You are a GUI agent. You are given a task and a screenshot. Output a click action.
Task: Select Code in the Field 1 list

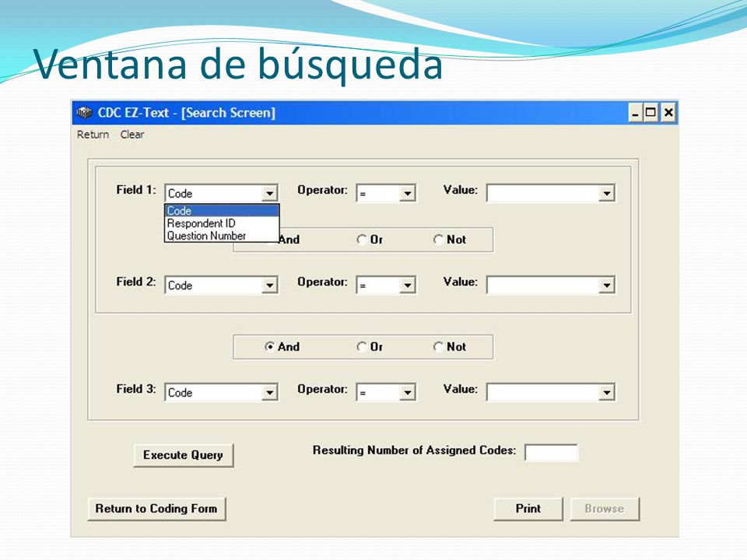pyautogui.click(x=222, y=211)
